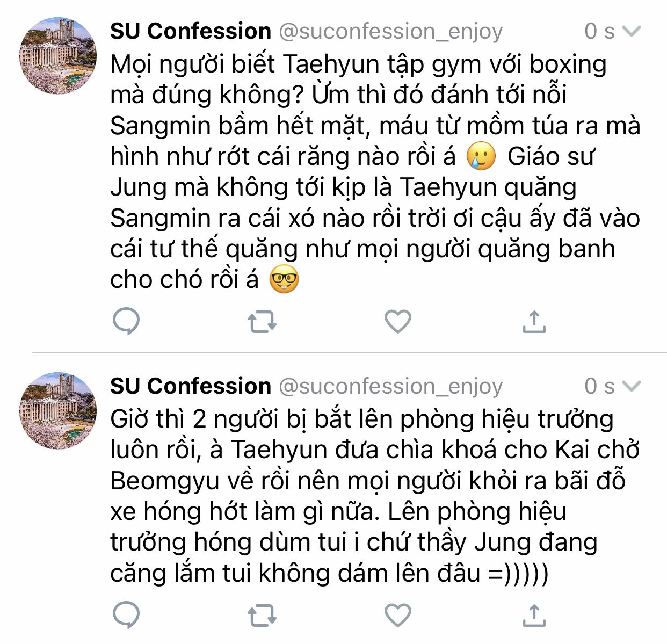The image size is (667, 644).
Task: Open SU Confession profile name in first tweet
Action: click(x=191, y=31)
